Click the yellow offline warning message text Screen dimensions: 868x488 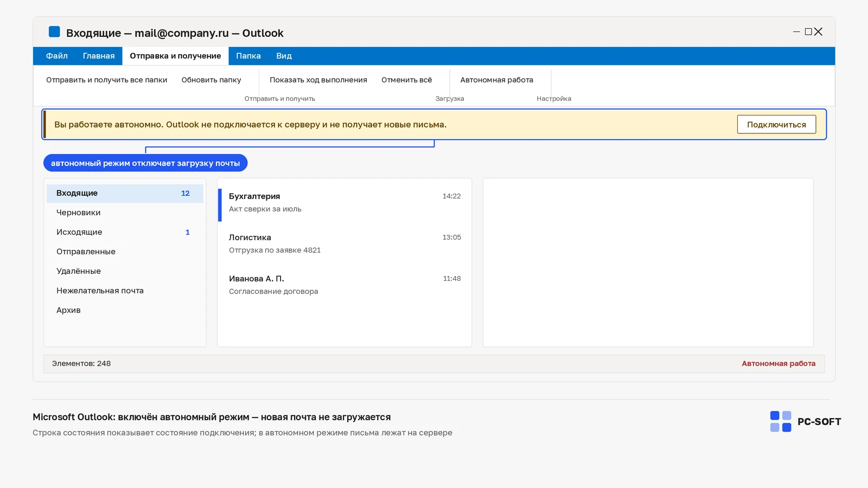[250, 125]
